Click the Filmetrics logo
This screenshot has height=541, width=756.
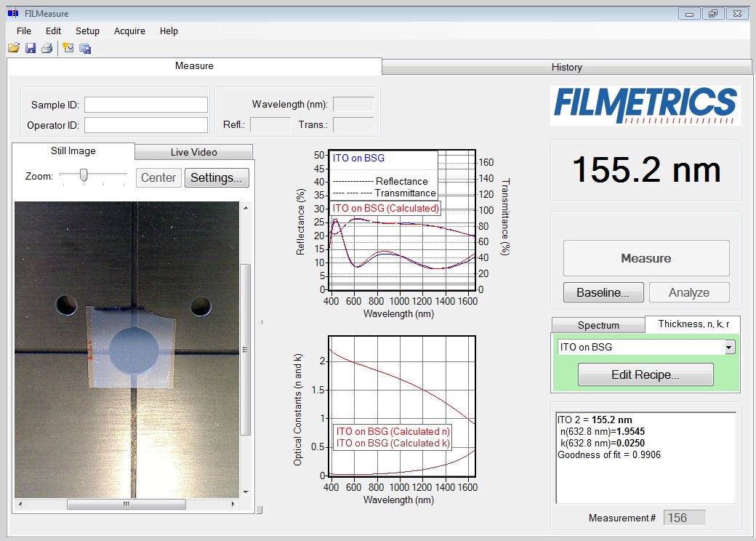click(646, 105)
